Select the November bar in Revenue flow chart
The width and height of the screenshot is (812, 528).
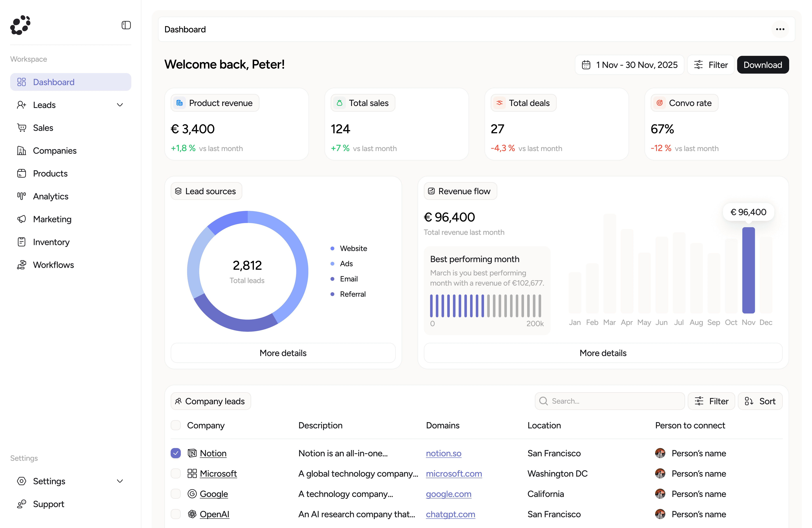click(x=748, y=270)
